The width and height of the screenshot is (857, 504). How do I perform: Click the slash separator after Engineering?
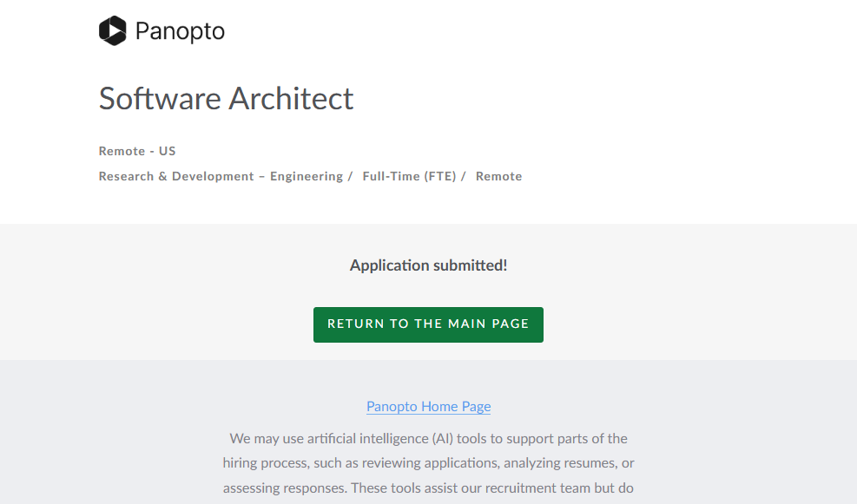tap(350, 176)
